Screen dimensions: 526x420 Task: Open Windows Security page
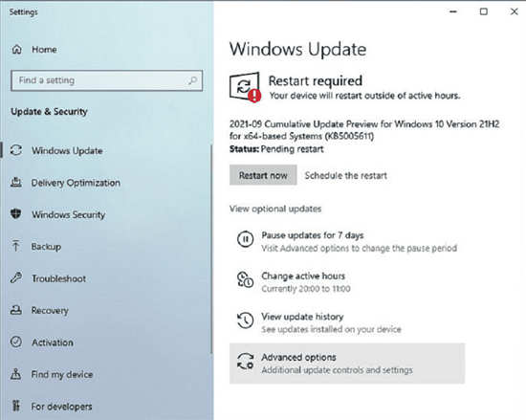click(x=69, y=214)
